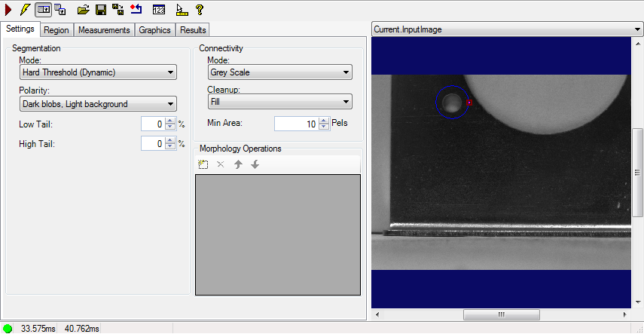Click the 123 numeric display icon
This screenshot has width=644, height=334.
coord(159,10)
